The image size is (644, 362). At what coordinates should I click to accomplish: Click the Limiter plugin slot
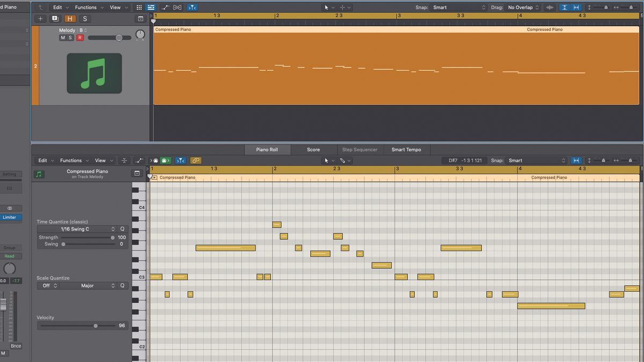pos(10,217)
